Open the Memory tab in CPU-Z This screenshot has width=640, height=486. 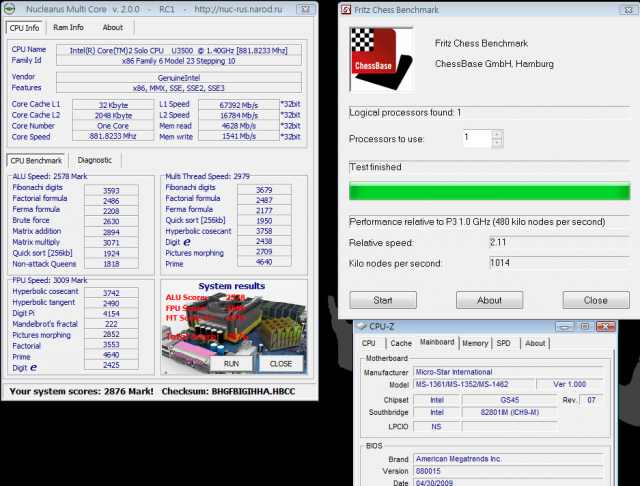coord(475,343)
